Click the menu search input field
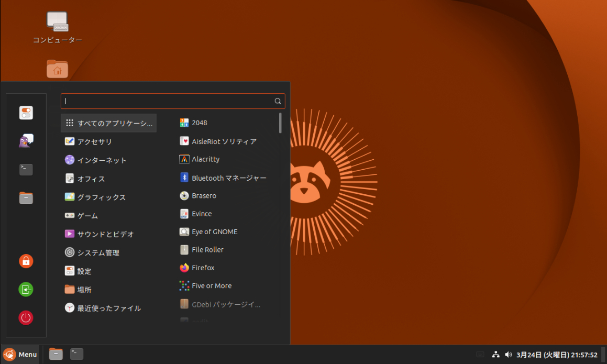 tap(168, 101)
